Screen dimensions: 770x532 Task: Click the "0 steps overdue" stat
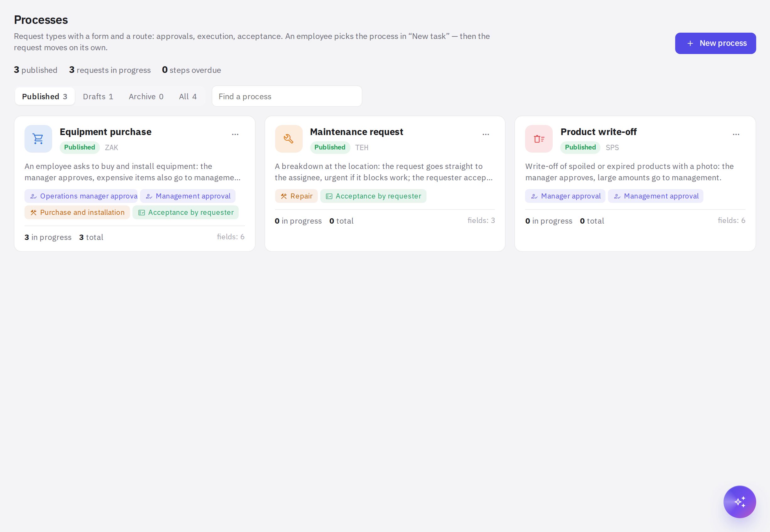coord(191,70)
